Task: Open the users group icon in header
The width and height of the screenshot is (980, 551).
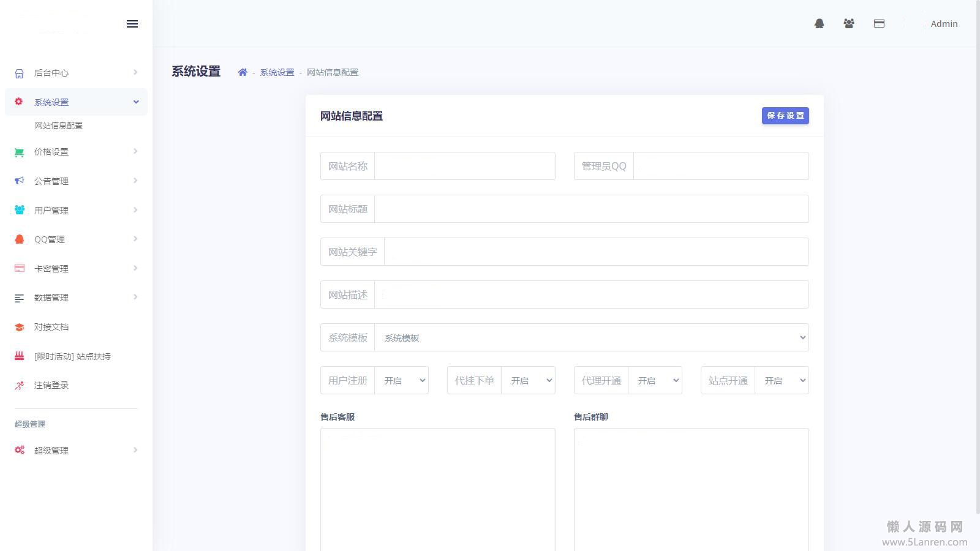Action: click(x=848, y=23)
